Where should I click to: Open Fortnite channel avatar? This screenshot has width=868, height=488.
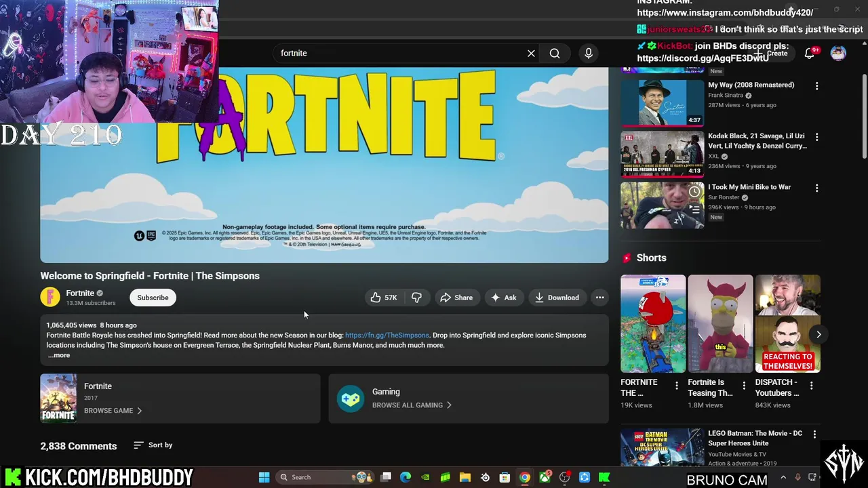[50, 297]
